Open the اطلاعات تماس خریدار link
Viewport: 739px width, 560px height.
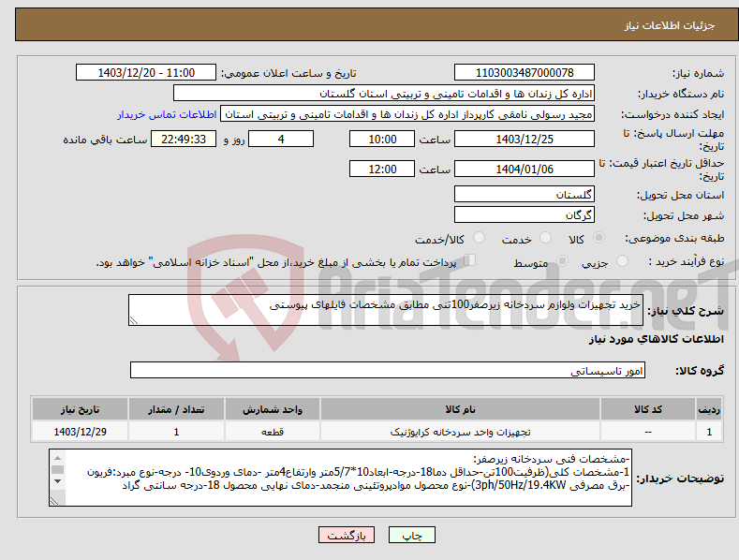(x=167, y=114)
